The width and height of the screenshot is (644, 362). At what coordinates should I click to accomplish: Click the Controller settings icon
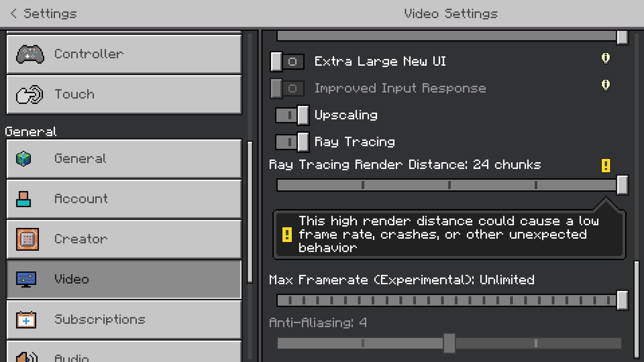29,54
